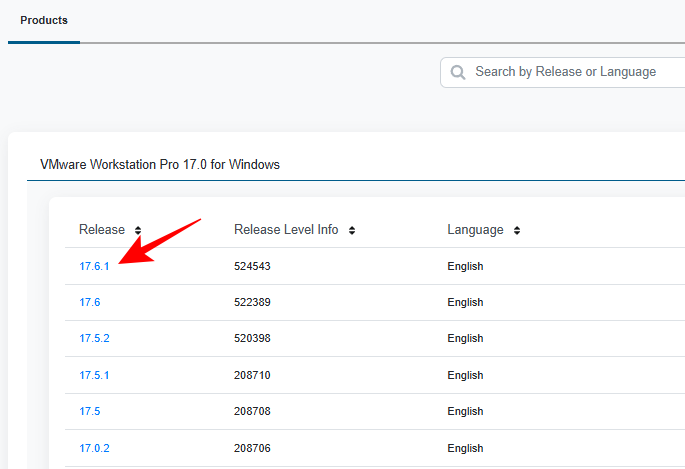Select English language cell for 17.0.2

coord(465,448)
